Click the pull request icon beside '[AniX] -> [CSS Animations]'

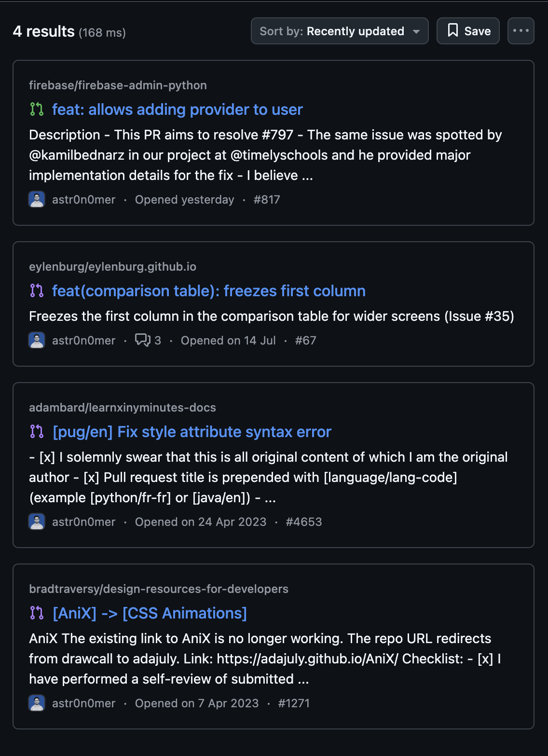(x=36, y=613)
